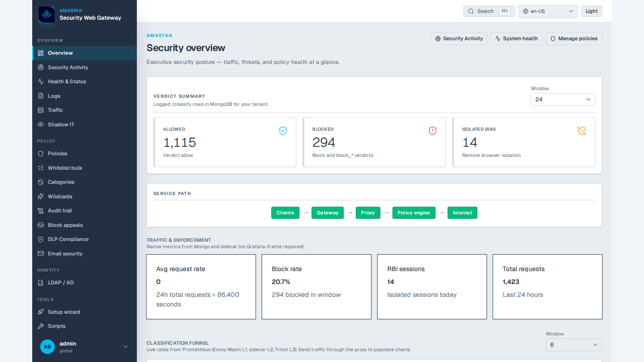
Task: Click the 20.7% block rate value
Action: pyautogui.click(x=281, y=282)
